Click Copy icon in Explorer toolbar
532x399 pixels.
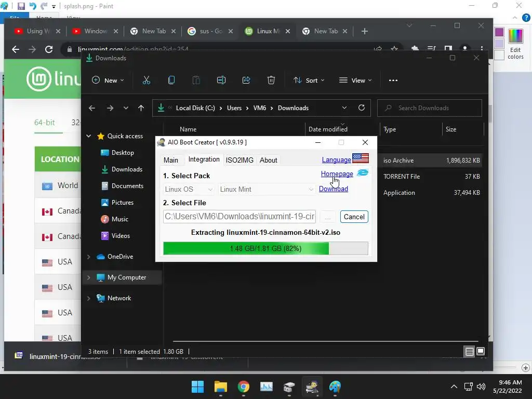tap(171, 81)
